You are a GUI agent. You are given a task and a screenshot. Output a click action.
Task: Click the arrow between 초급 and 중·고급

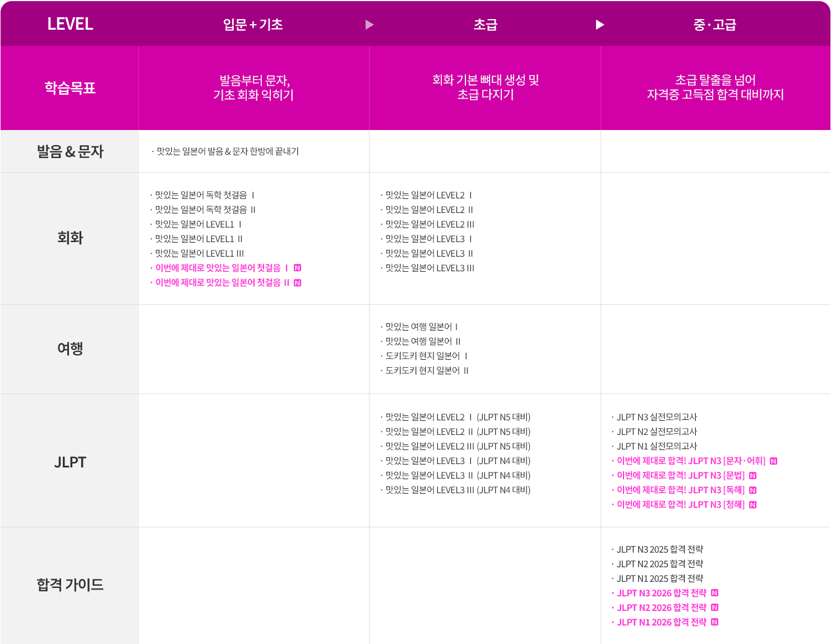pos(600,25)
